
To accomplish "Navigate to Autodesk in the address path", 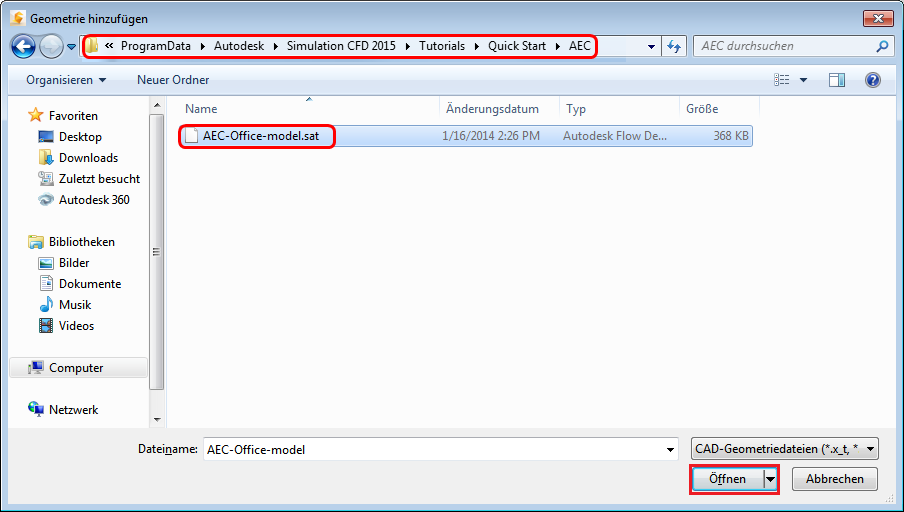I will [239, 46].
